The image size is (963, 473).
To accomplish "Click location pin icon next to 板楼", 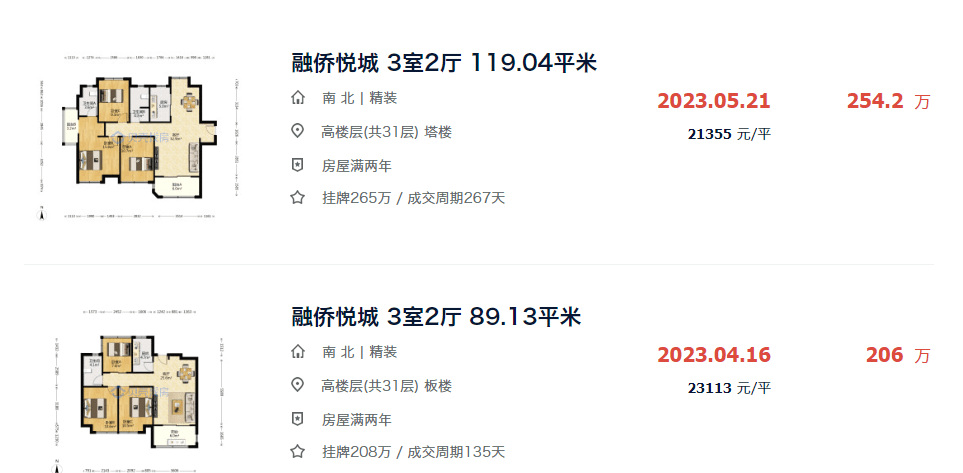I will [x=298, y=386].
